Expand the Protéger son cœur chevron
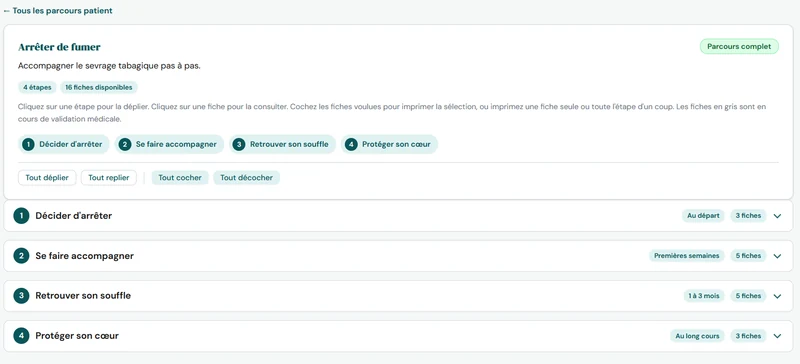Image resolution: width=800 pixels, height=364 pixels. 777,336
